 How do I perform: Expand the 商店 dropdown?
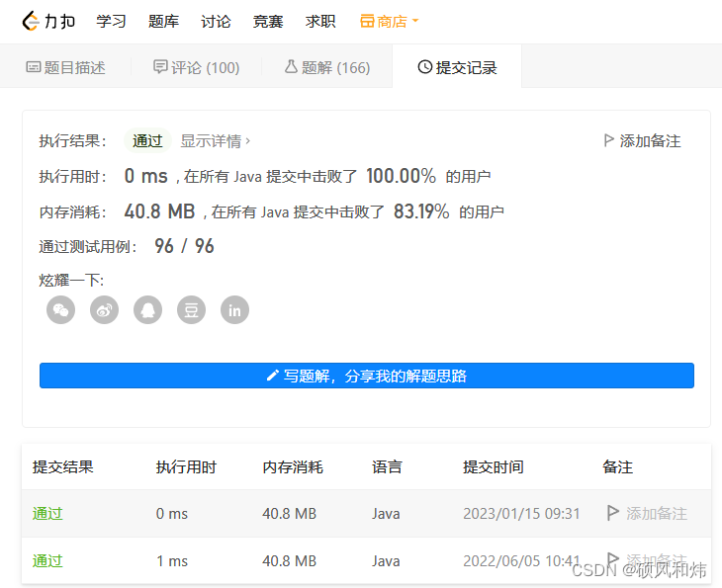tap(389, 21)
